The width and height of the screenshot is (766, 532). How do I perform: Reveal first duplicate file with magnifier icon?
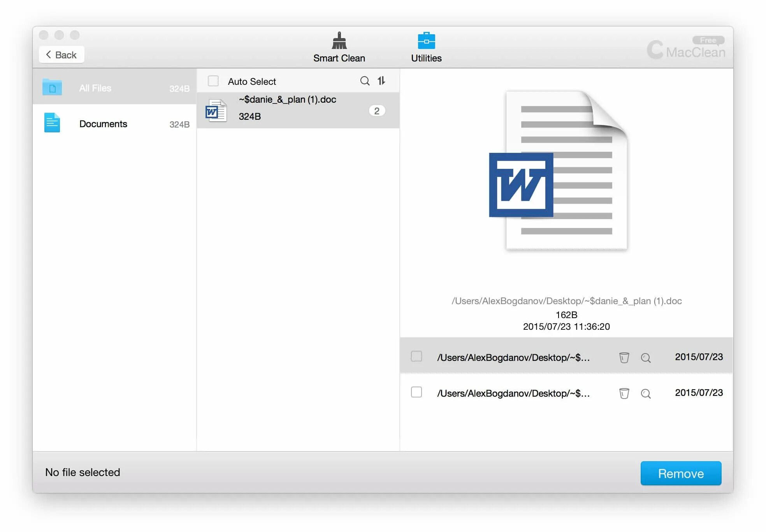point(646,358)
